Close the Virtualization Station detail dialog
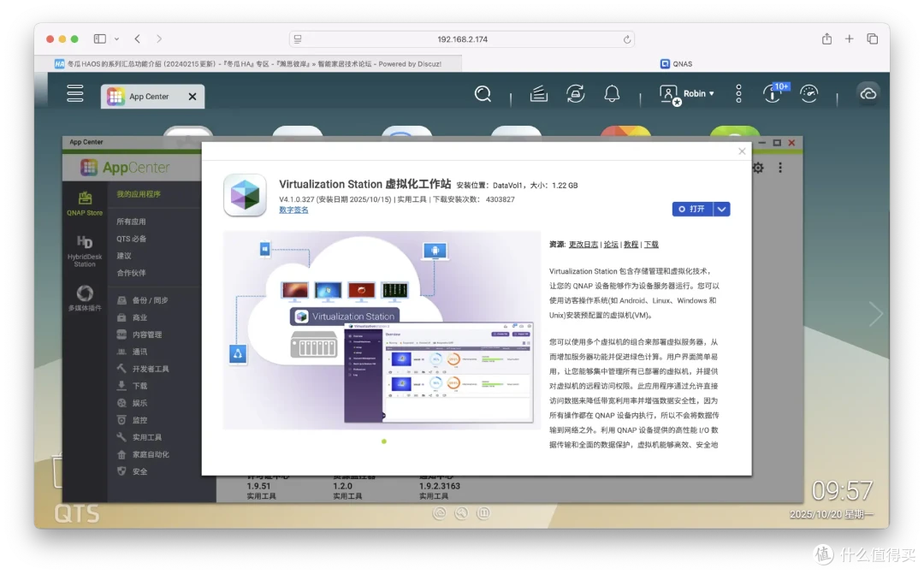The image size is (924, 574). click(742, 151)
